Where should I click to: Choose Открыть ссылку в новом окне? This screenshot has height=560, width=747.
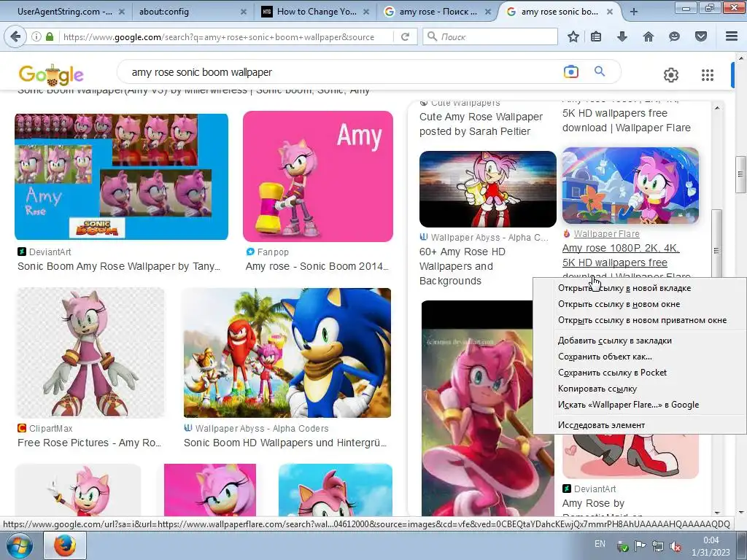[x=619, y=304]
